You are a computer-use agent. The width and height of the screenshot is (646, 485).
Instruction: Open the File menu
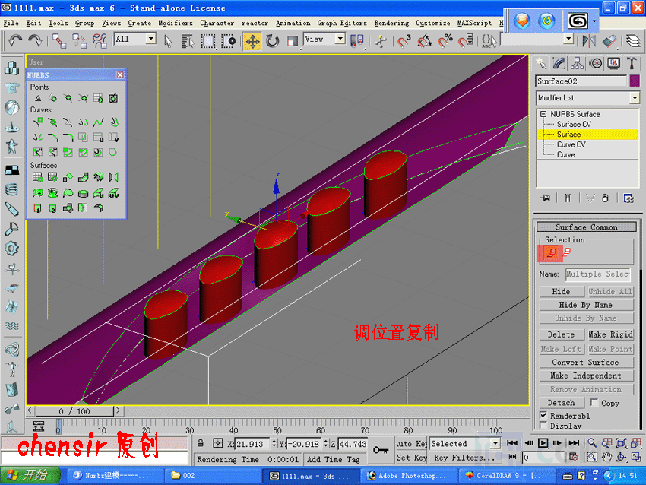[11, 23]
